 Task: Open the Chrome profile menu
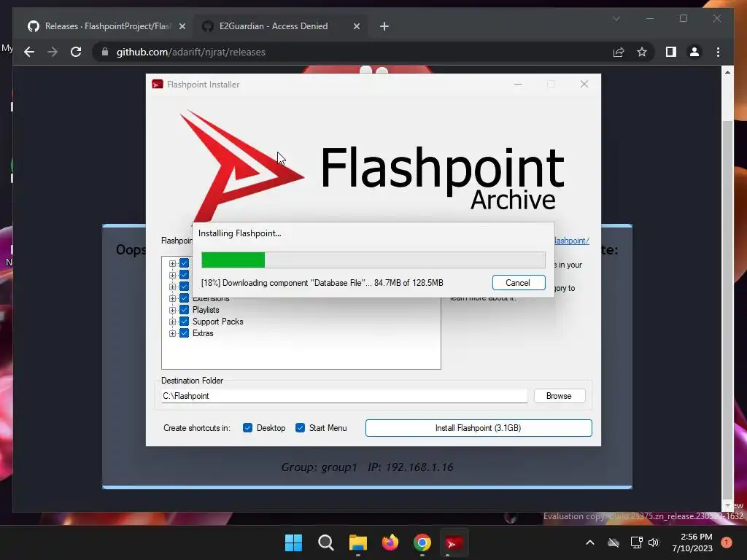pyautogui.click(x=694, y=52)
